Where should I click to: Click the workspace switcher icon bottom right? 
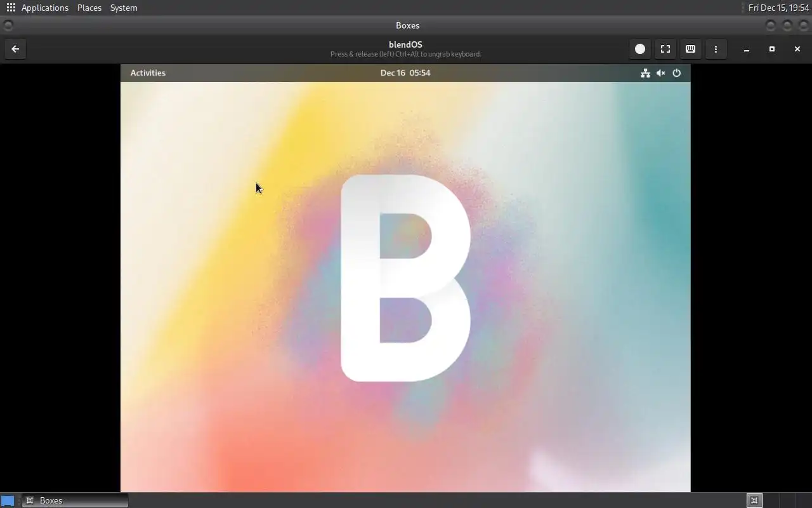pos(754,500)
